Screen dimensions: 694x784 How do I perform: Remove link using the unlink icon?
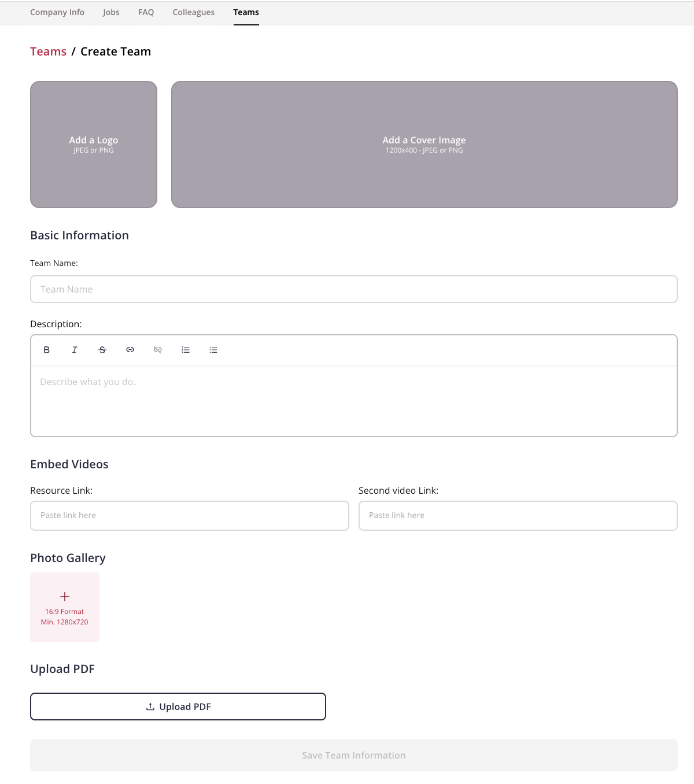coord(158,350)
